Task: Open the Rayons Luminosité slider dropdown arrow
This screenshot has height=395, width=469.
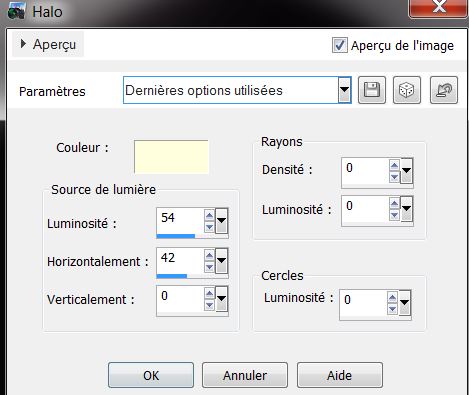Action: click(407, 209)
